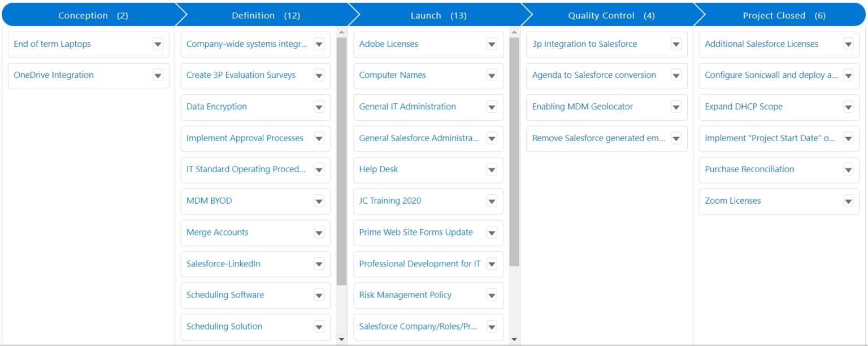Screen dimensions: 868x346
Task: Expand the JC Training 2020 card menu
Action: pos(492,201)
